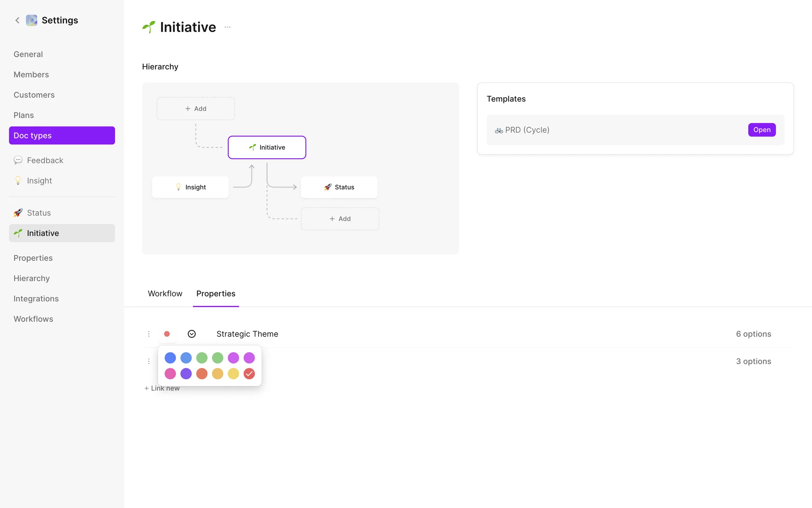Add a parent type in hierarchy
Viewport: 812px width, 508px height.
(196, 109)
